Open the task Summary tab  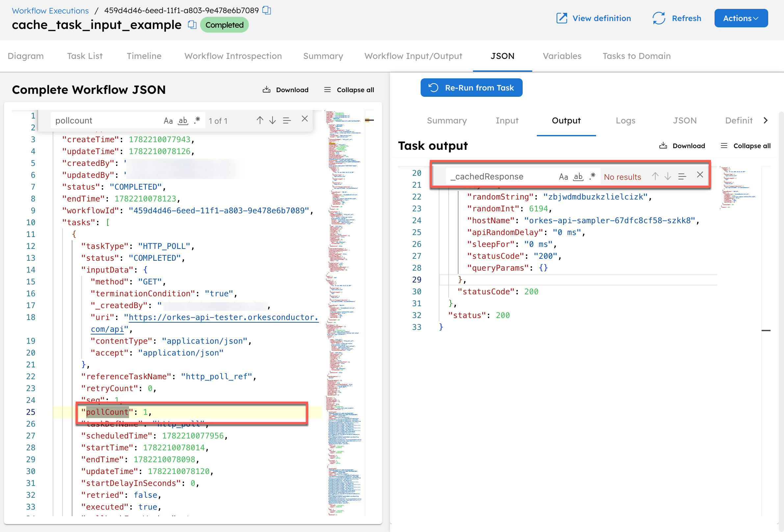pos(447,120)
